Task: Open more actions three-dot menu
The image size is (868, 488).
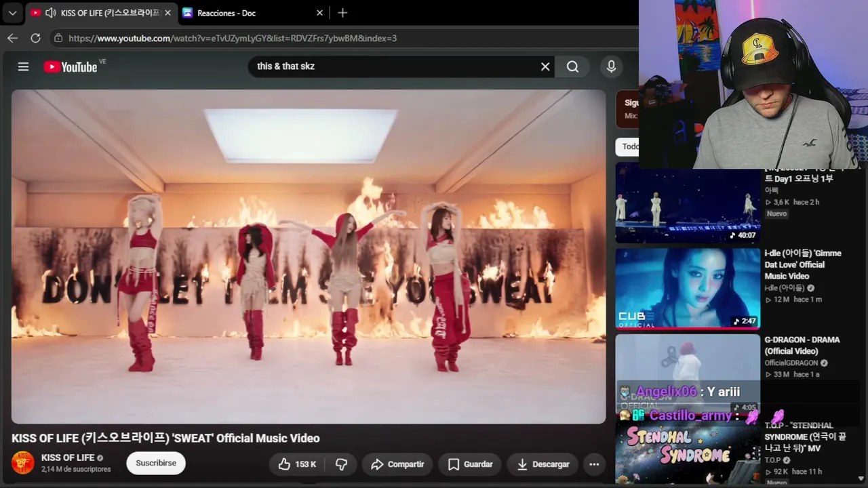Action: coord(594,464)
